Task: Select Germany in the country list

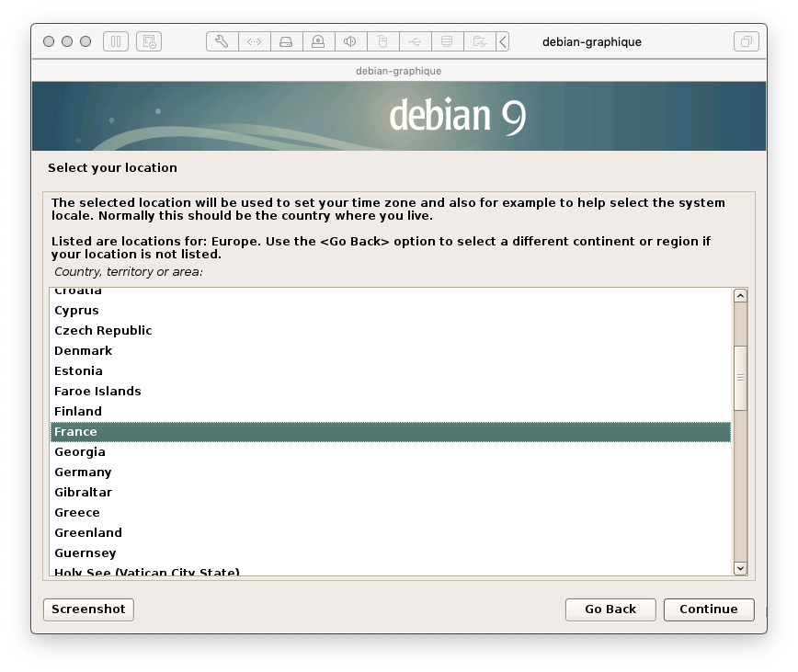Action: click(x=391, y=473)
